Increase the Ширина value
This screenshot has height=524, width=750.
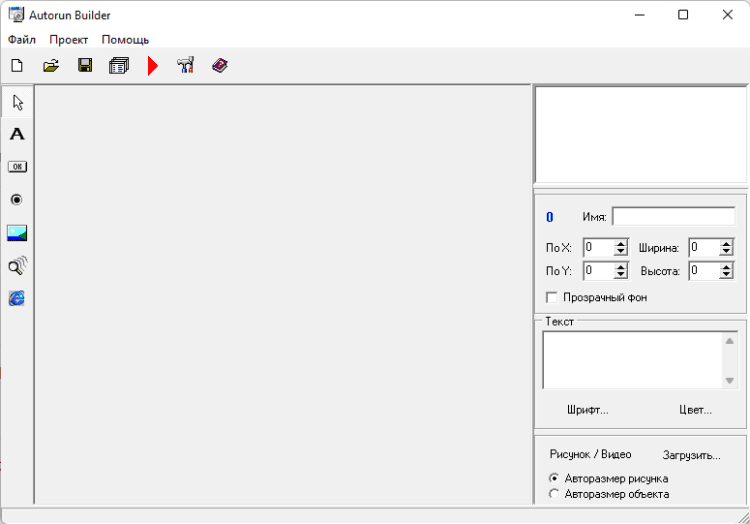click(726, 244)
